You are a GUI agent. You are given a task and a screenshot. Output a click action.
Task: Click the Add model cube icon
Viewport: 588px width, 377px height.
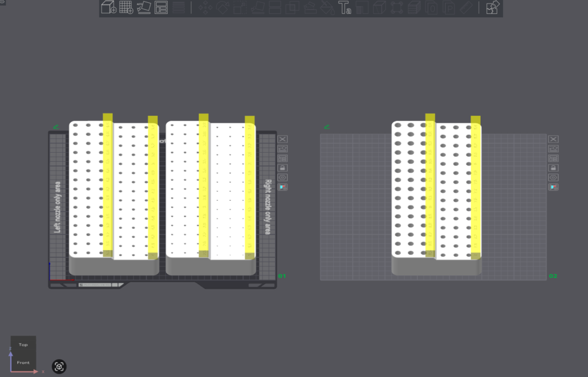coord(108,7)
